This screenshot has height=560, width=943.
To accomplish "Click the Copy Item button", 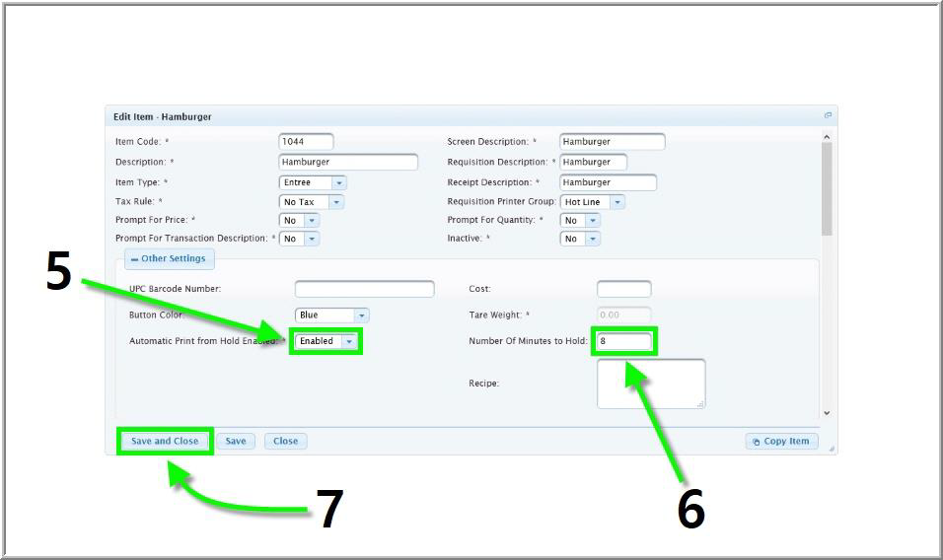I will (x=781, y=441).
